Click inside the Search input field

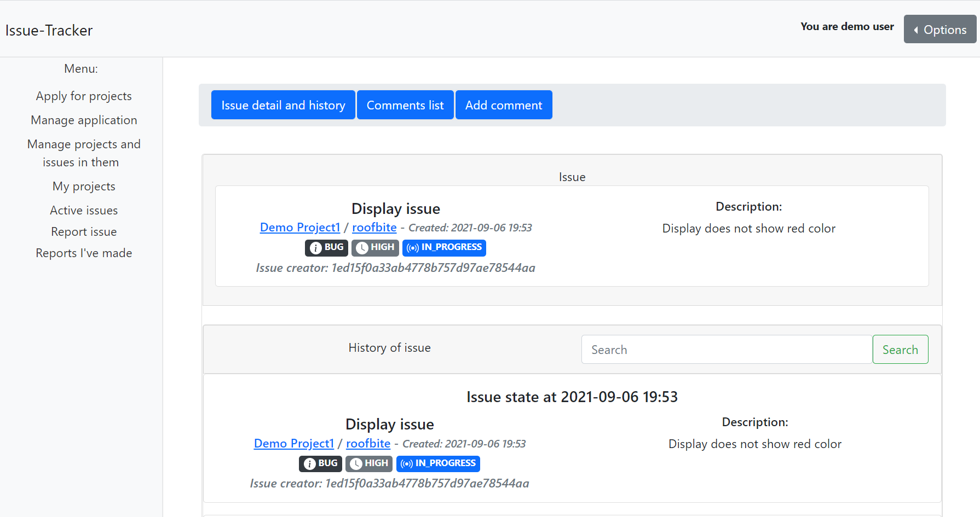coord(726,349)
